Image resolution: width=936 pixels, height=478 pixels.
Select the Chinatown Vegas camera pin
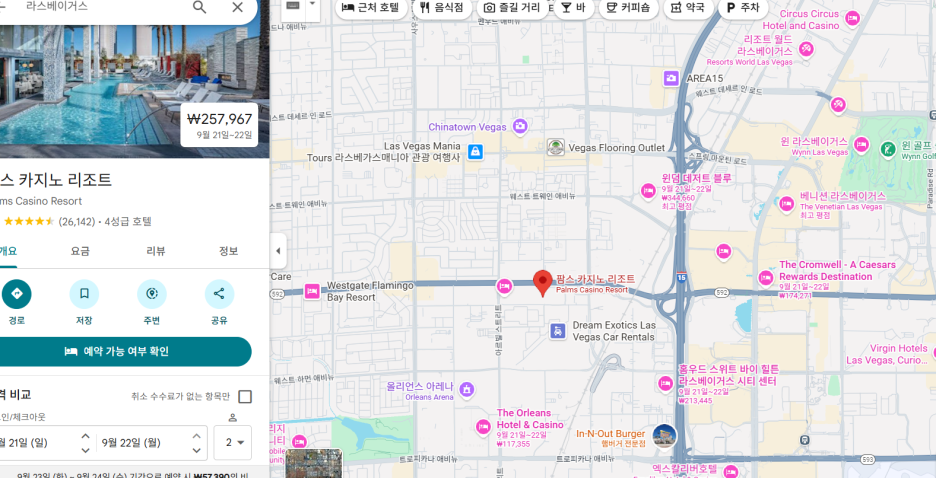tap(520, 126)
